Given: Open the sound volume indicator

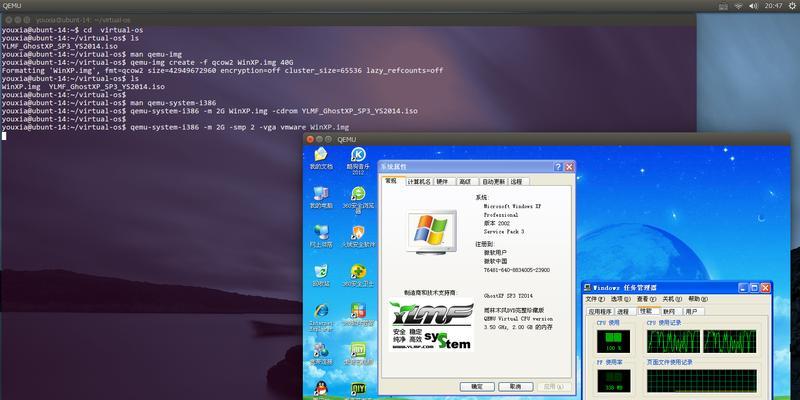Looking at the screenshot, I should pyautogui.click(x=753, y=6).
